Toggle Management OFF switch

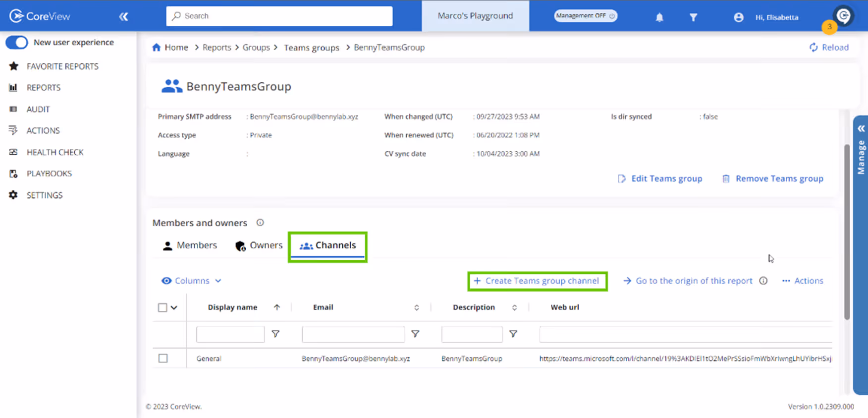585,16
